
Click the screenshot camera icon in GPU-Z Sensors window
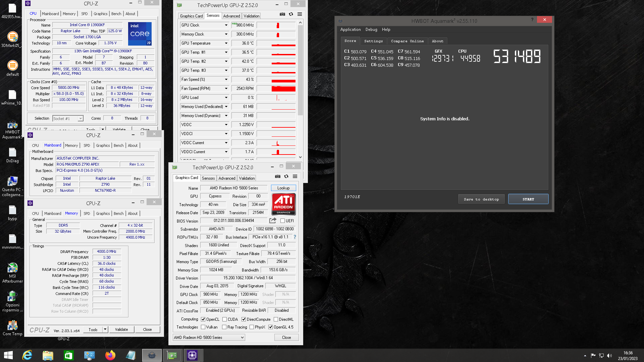(x=282, y=14)
